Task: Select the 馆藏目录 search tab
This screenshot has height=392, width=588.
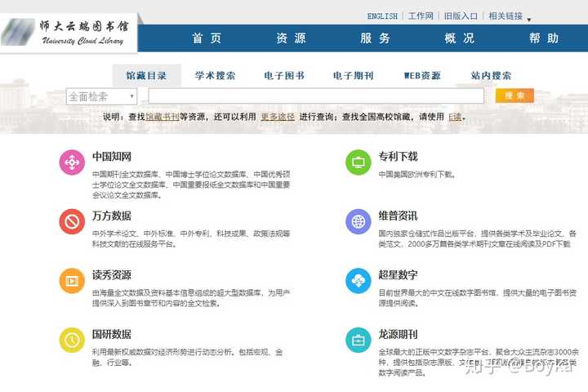Action: [147, 75]
